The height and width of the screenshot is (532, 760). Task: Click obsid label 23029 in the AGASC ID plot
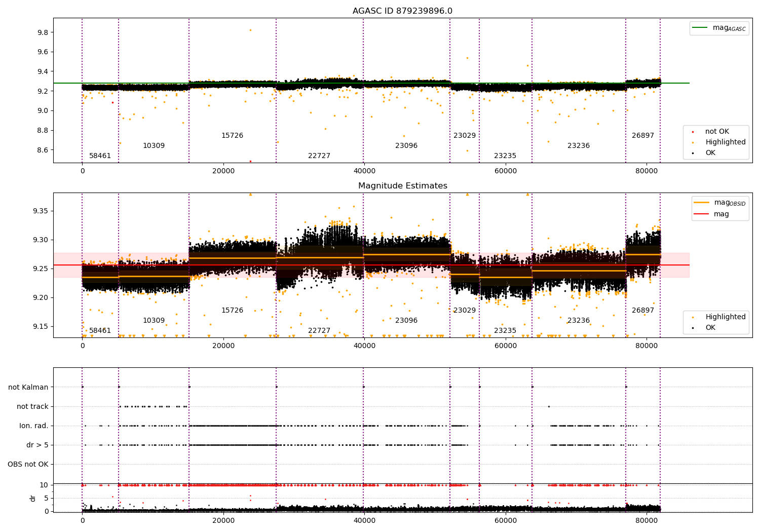tap(465, 135)
